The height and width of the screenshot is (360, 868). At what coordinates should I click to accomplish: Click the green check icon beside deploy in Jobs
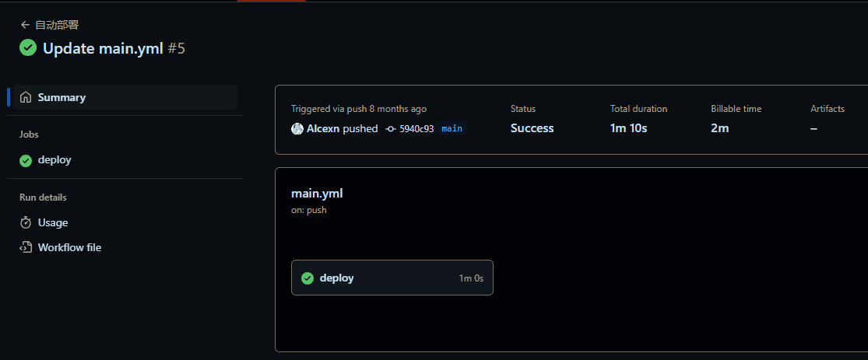tap(26, 160)
